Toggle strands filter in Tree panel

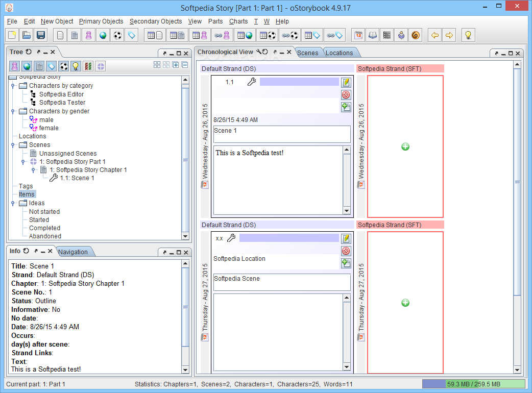click(x=88, y=66)
